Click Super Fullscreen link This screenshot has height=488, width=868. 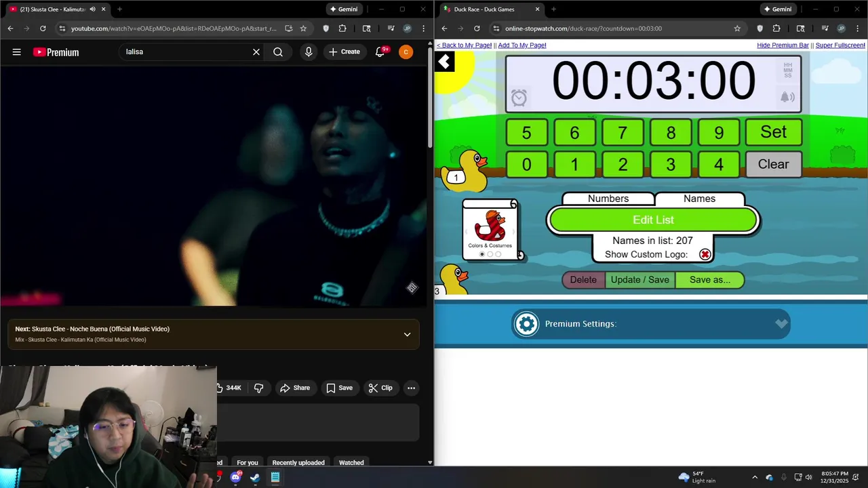[840, 45]
